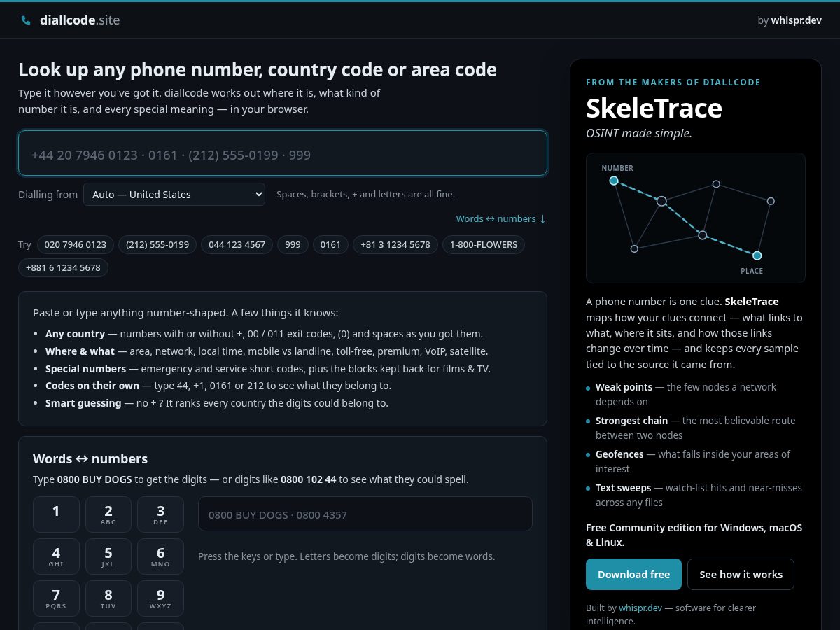840x630 pixels.
Task: Click the 'Geofences' feature text
Action: (619, 454)
